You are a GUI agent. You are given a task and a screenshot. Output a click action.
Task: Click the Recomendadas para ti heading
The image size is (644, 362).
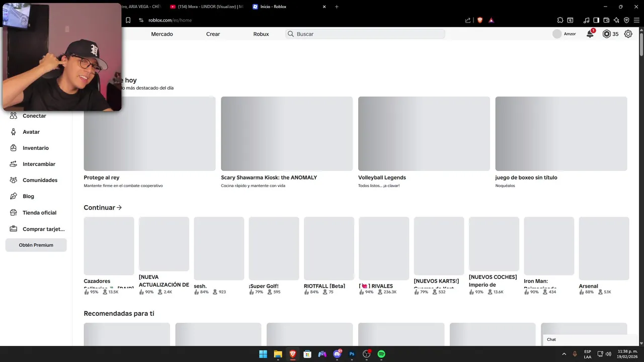[119, 313]
